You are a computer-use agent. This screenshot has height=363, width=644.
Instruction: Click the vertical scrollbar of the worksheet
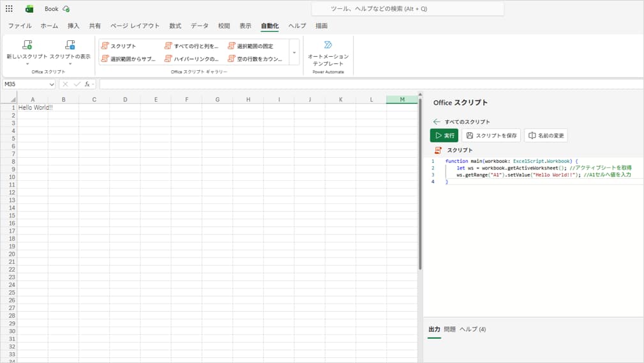click(x=419, y=192)
